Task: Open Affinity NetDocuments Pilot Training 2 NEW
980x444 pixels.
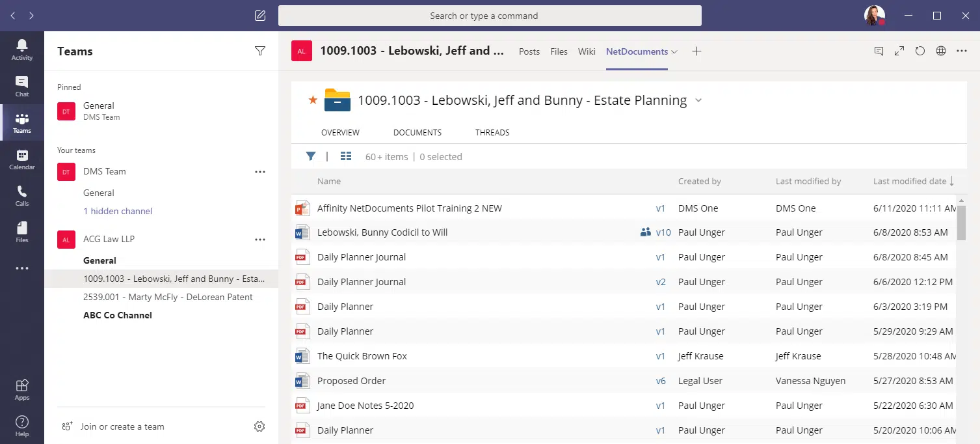Action: click(x=410, y=208)
